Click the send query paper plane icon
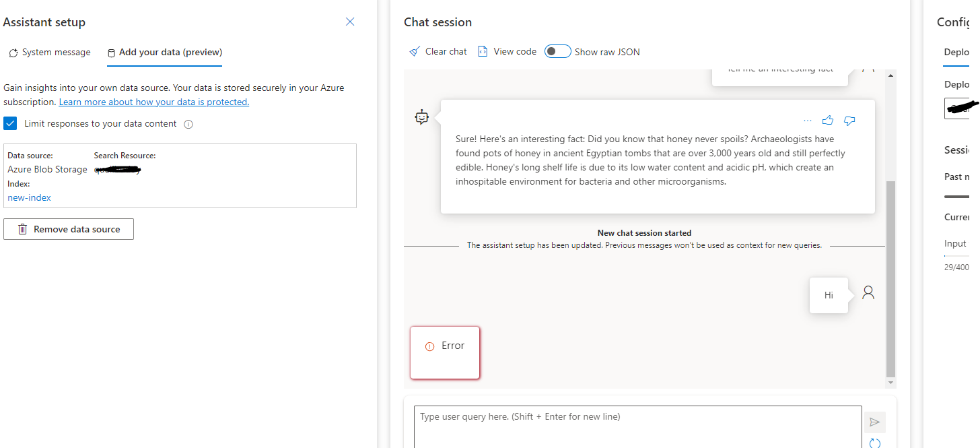Image resolution: width=980 pixels, height=448 pixels. 874,422
